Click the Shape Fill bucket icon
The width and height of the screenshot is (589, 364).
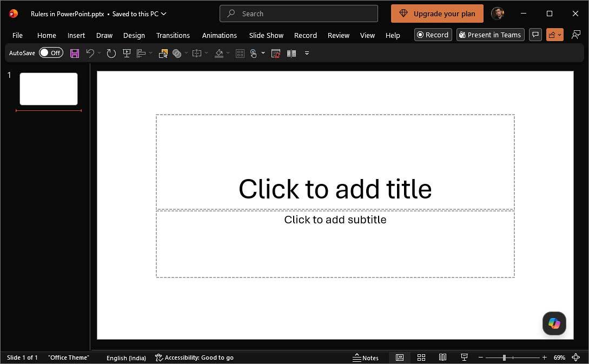[x=219, y=54]
